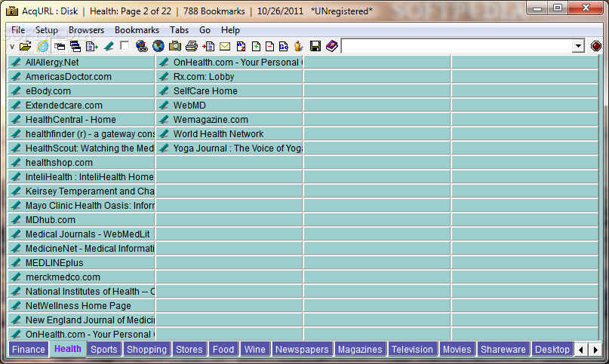
Task: Open the Help menu
Action: point(230,30)
